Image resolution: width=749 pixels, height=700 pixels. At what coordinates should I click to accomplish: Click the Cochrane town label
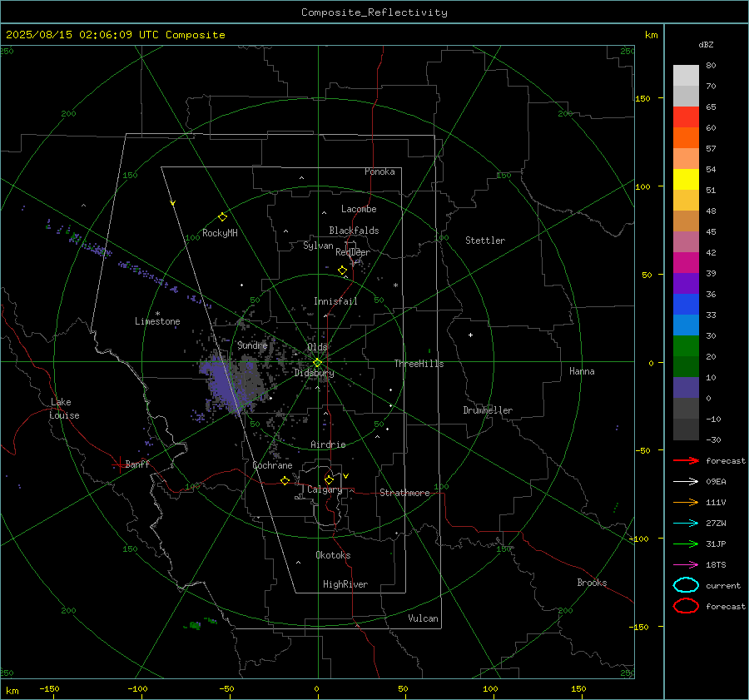click(x=272, y=465)
